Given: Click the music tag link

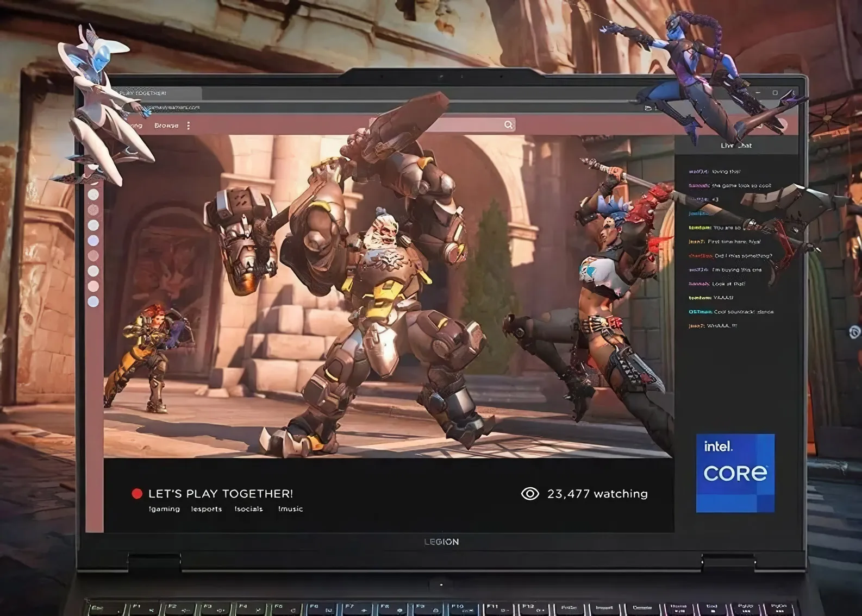Looking at the screenshot, I should pos(291,509).
